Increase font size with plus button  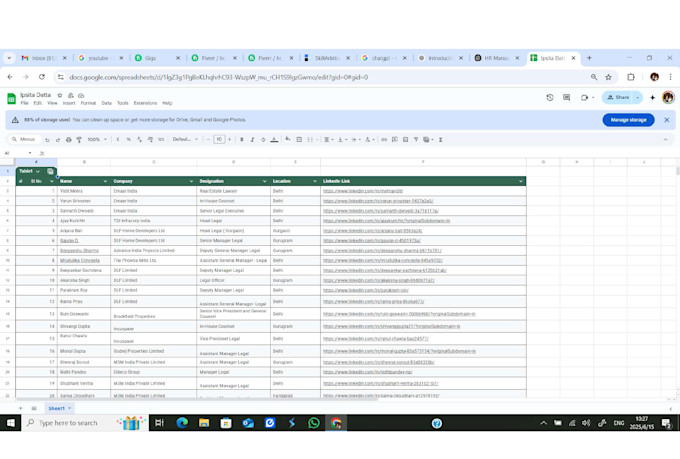230,140
